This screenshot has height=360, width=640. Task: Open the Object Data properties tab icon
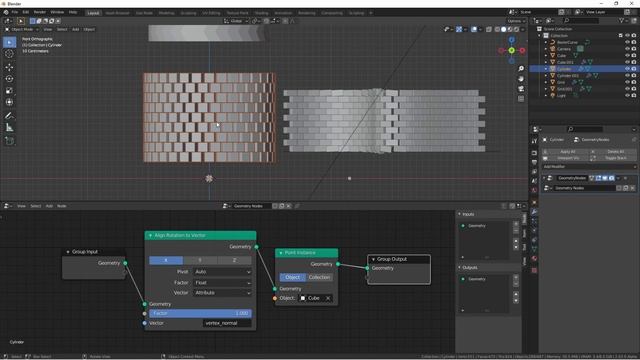534,249
